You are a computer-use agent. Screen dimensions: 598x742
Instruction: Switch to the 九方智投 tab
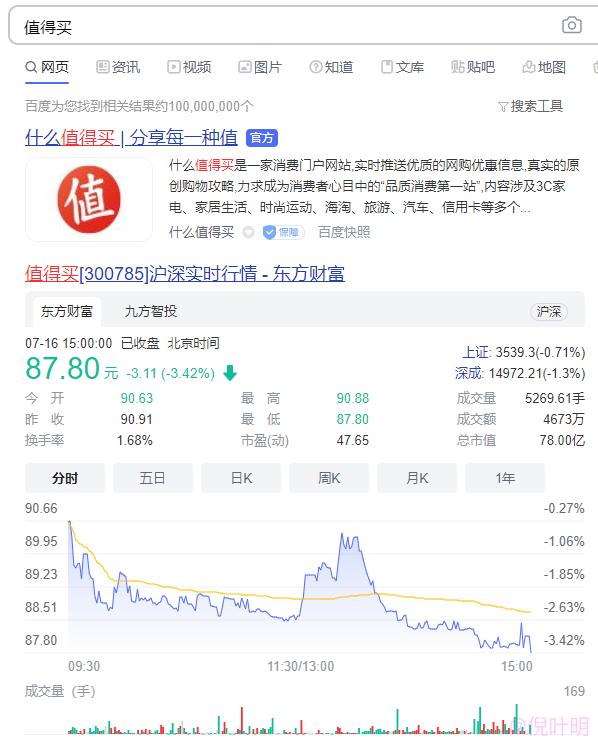click(151, 311)
